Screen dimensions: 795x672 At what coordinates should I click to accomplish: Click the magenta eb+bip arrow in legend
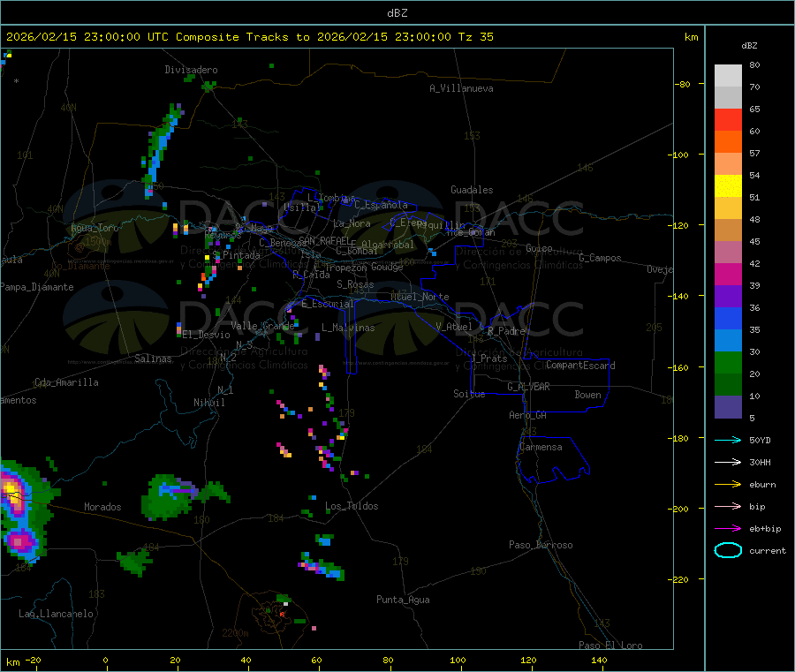coord(728,528)
